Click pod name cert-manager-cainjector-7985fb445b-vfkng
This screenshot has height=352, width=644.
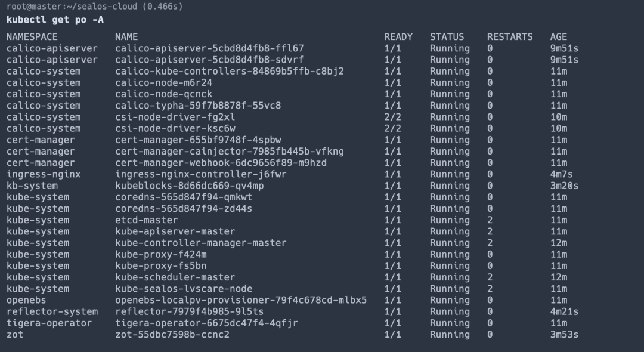230,152
